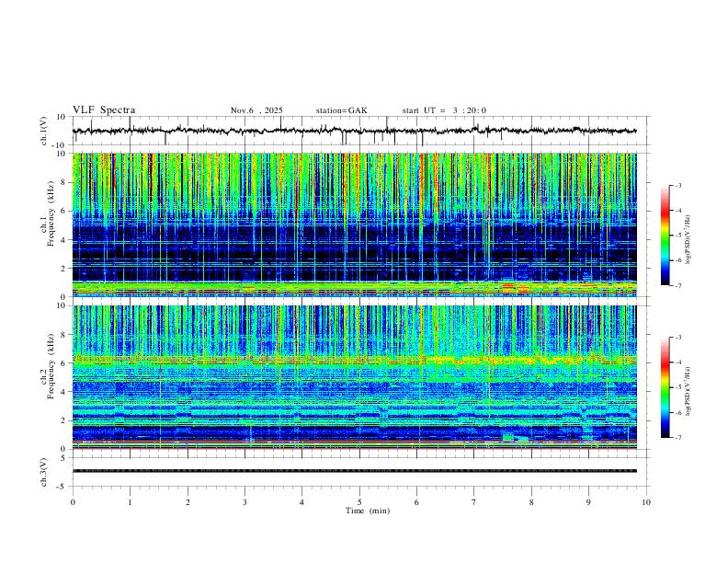This screenshot has width=728, height=563.
Task: Click time axis tick label '7'
Action: click(474, 502)
